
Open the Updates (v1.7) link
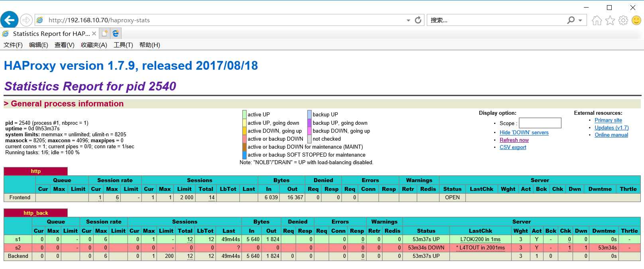point(612,128)
